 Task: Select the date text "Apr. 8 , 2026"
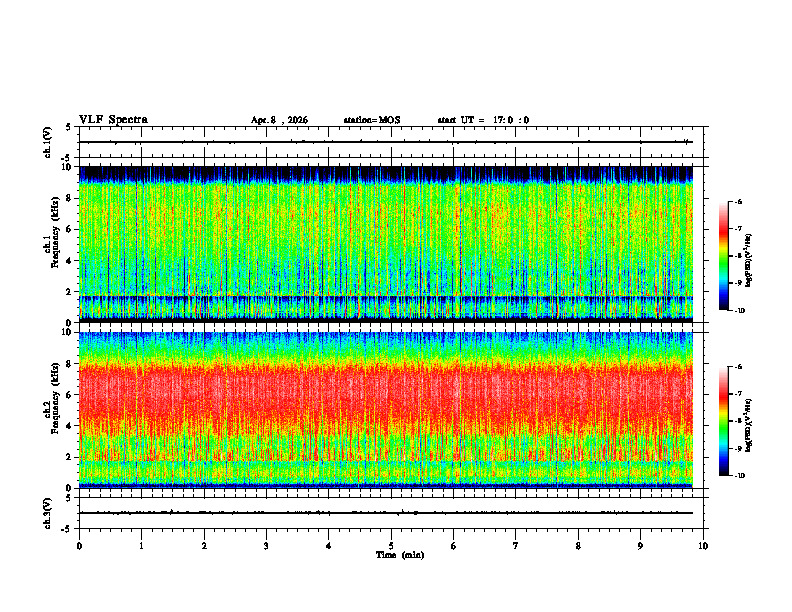[x=279, y=120]
